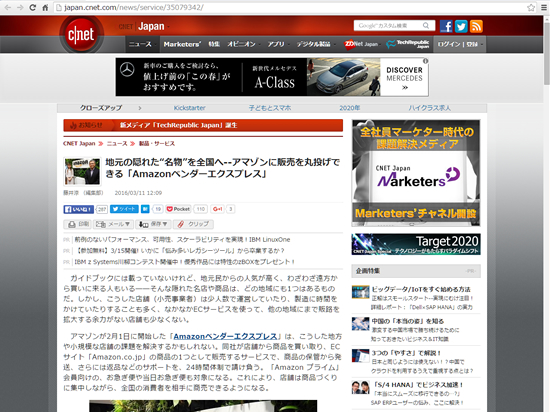Screen dimensions: 550x412
Task: Click the search magnifier icon
Action: 426,26
